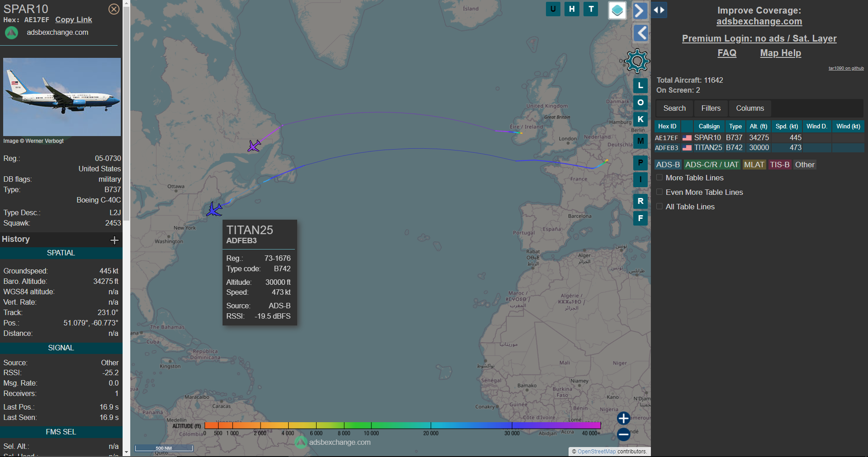Select the TITAN25 row in aircraft table
Viewport: 868px width, 457px height.
(759, 148)
